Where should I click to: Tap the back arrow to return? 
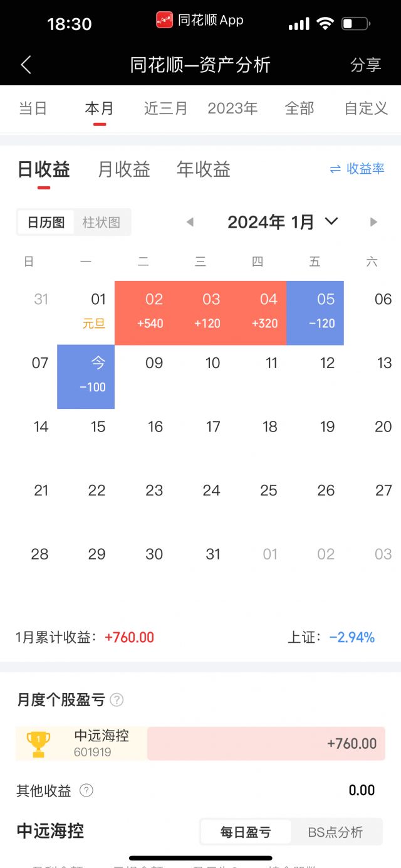point(25,65)
